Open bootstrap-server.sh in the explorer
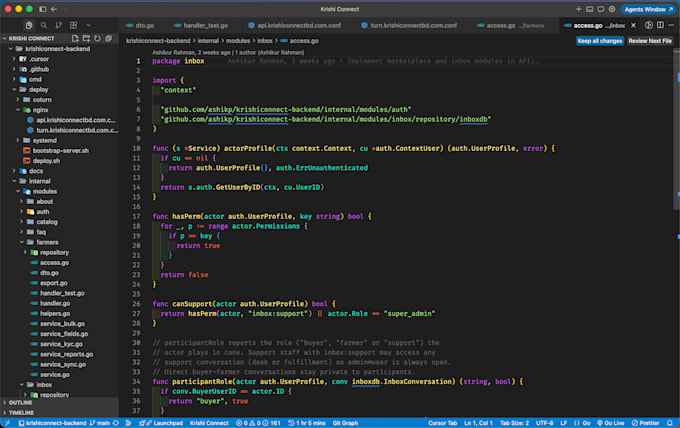The width and height of the screenshot is (680, 428). pos(59,150)
